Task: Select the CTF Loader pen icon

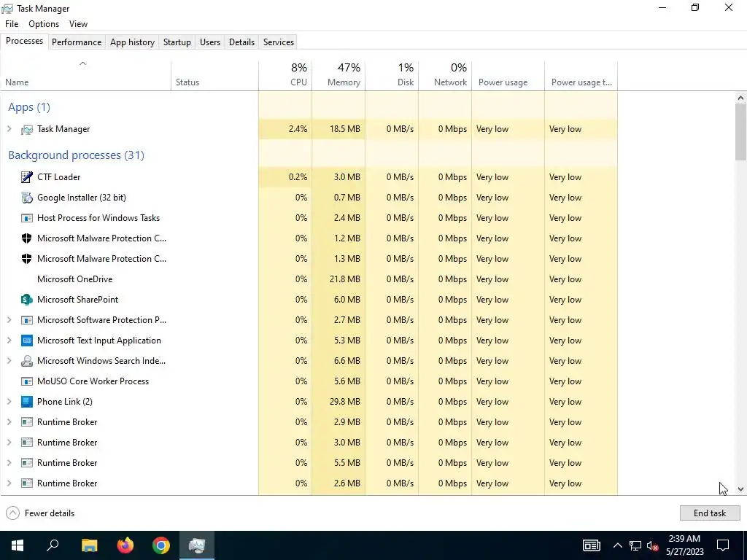Action: tap(27, 177)
